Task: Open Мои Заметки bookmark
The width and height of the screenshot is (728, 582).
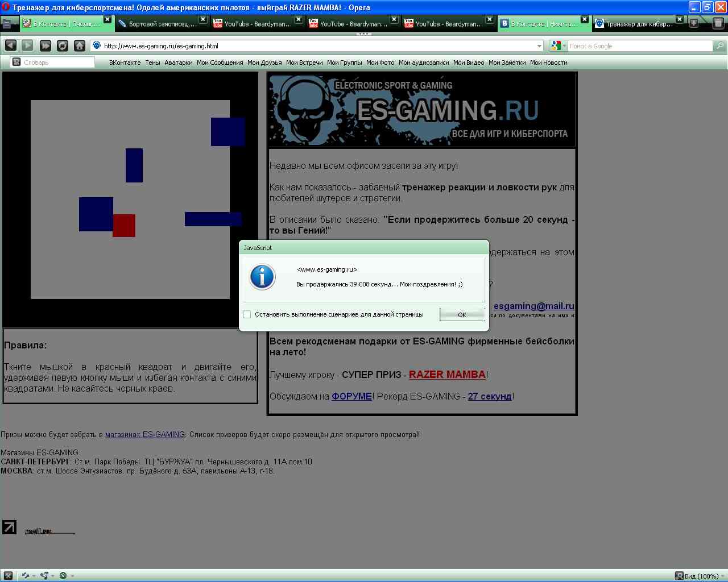Action: [x=507, y=63]
